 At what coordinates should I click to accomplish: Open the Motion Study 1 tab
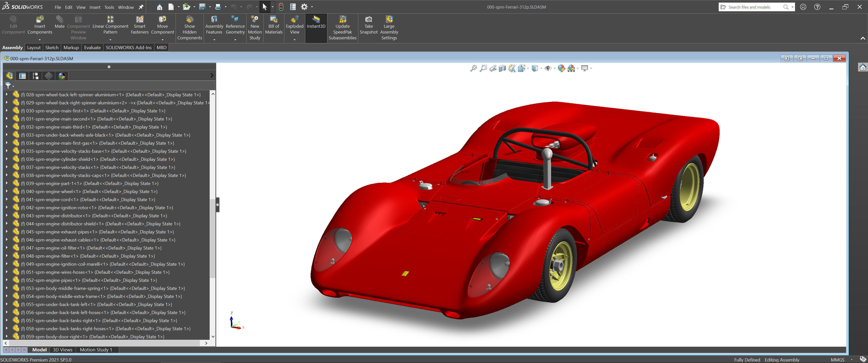click(x=96, y=350)
